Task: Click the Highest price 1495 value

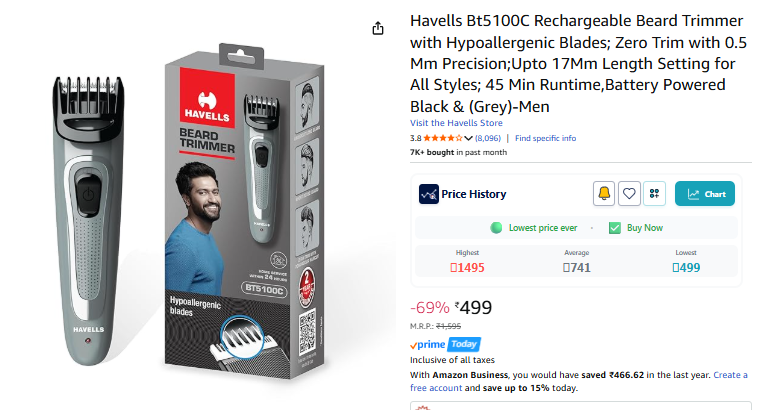Action: pos(467,268)
